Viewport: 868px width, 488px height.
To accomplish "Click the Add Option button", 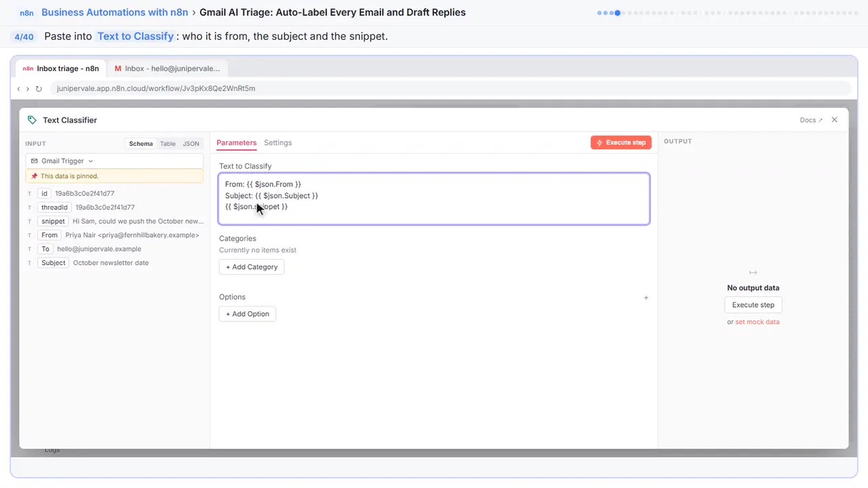I will 248,314.
